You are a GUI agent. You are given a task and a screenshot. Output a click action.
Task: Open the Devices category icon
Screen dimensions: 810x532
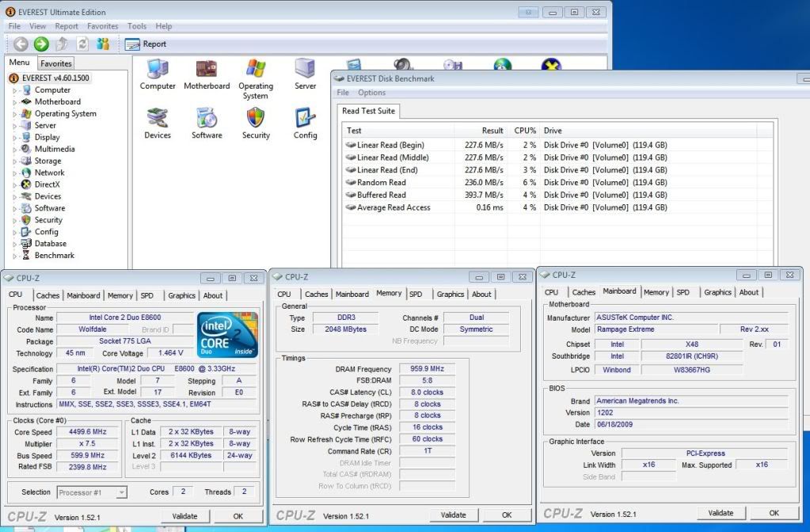[x=158, y=123]
